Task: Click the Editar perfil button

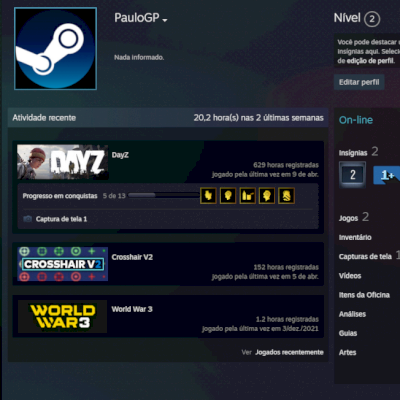Action: 359,82
